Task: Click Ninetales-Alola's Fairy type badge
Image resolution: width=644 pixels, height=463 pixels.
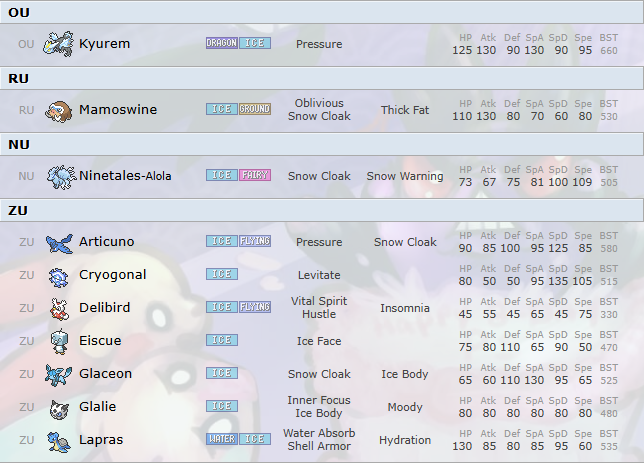Action: click(x=255, y=175)
